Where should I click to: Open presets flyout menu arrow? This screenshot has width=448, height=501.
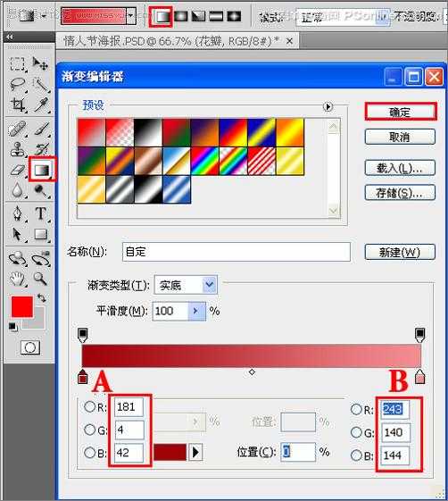(328, 106)
